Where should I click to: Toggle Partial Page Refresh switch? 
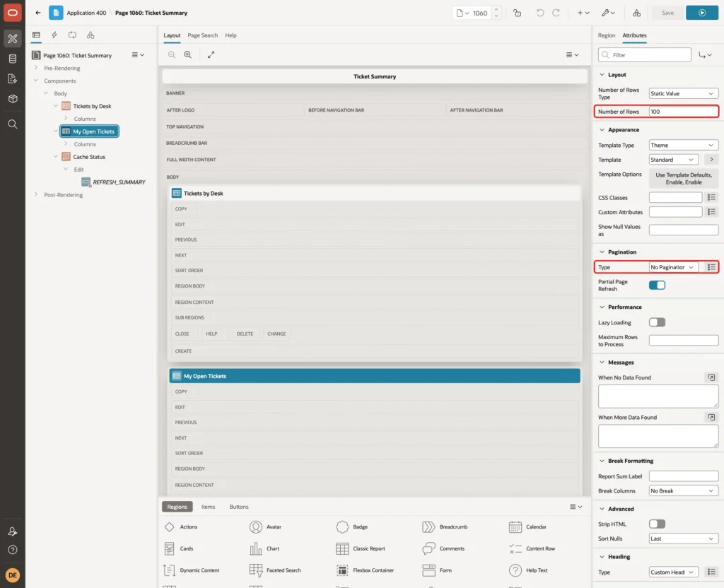pos(657,286)
